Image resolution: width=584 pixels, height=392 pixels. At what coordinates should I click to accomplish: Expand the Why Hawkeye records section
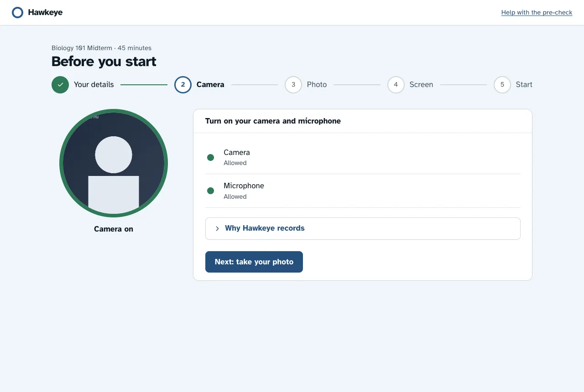pos(363,228)
